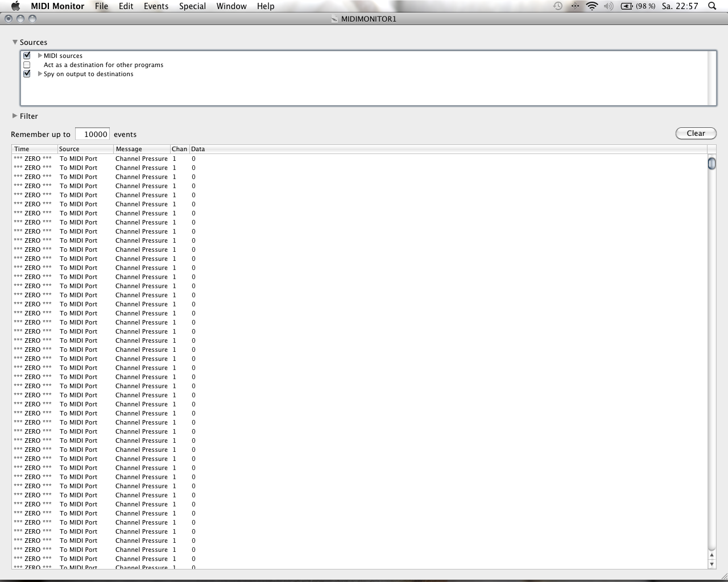
Task: Open the MIDI Monitor application menu
Action: (x=57, y=6)
